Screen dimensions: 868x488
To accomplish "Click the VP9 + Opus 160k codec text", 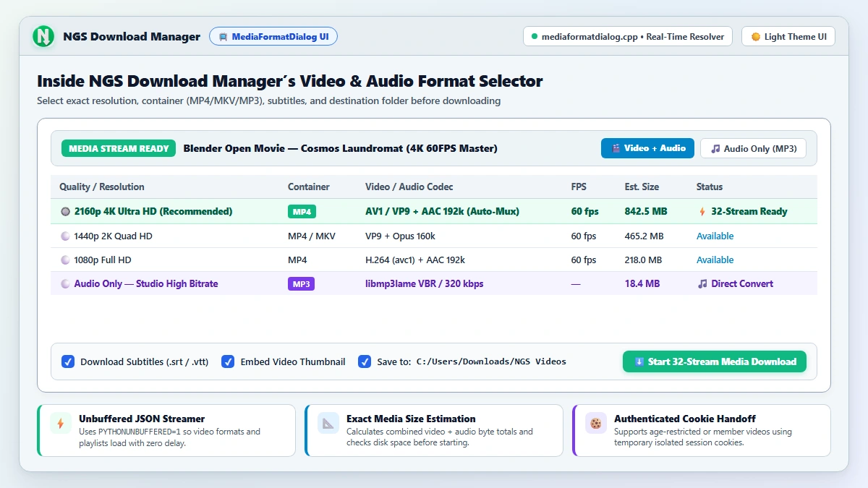I will (400, 236).
